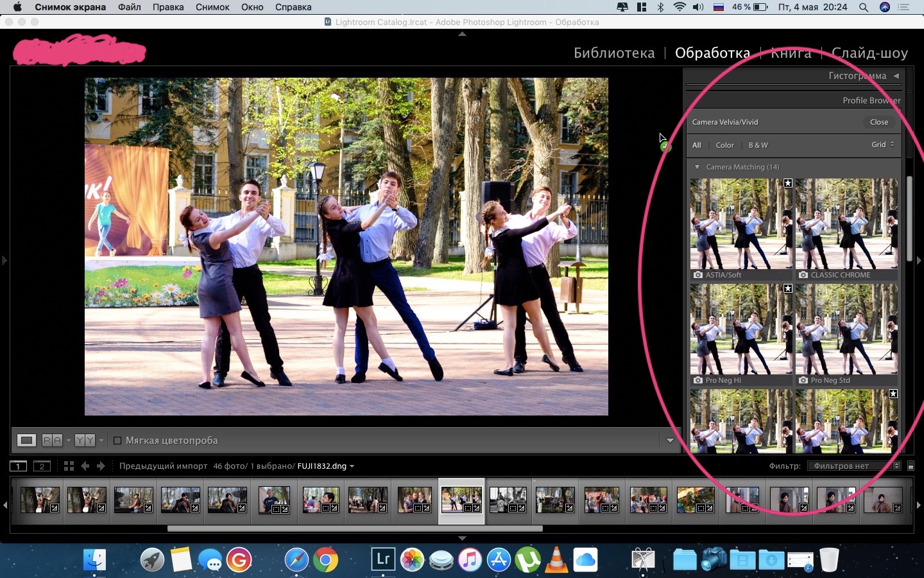This screenshot has height=578, width=924.
Task: Open grid view from filmstrip bar
Action: tap(69, 466)
